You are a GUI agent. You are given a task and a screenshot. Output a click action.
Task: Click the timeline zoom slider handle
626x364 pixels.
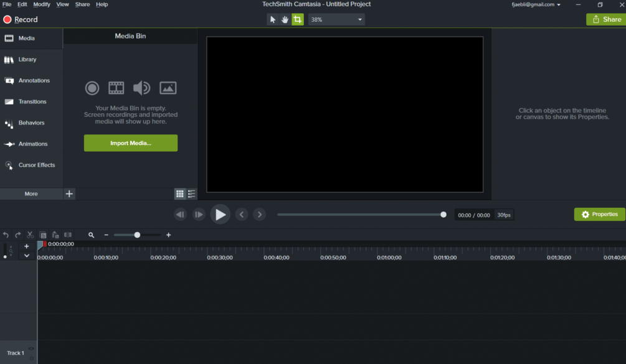[137, 235]
